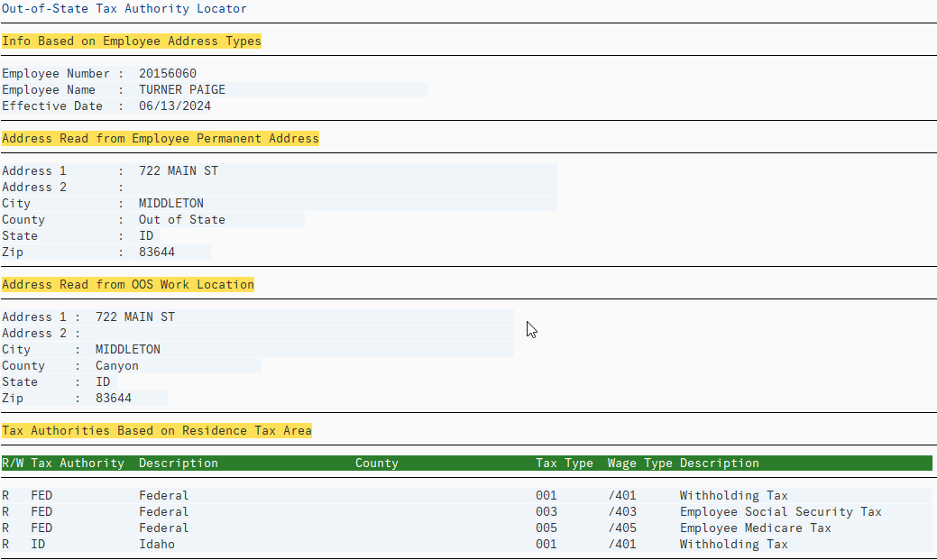
Task: Select the header Info Based on Employee Address Types
Action: pyautogui.click(x=132, y=41)
